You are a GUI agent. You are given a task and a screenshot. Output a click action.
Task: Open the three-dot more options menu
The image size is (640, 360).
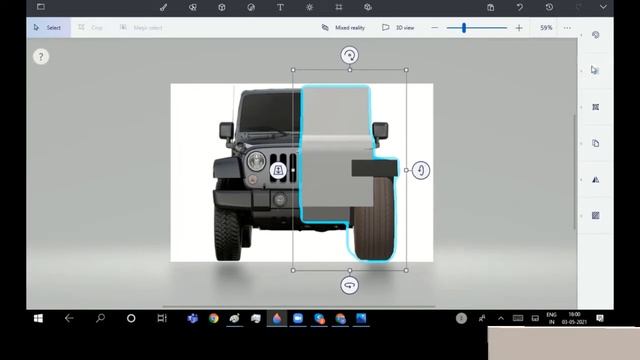tap(567, 27)
